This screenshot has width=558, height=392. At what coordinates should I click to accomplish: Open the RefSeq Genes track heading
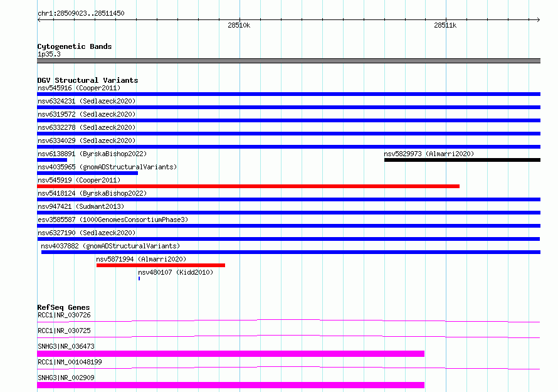click(64, 307)
